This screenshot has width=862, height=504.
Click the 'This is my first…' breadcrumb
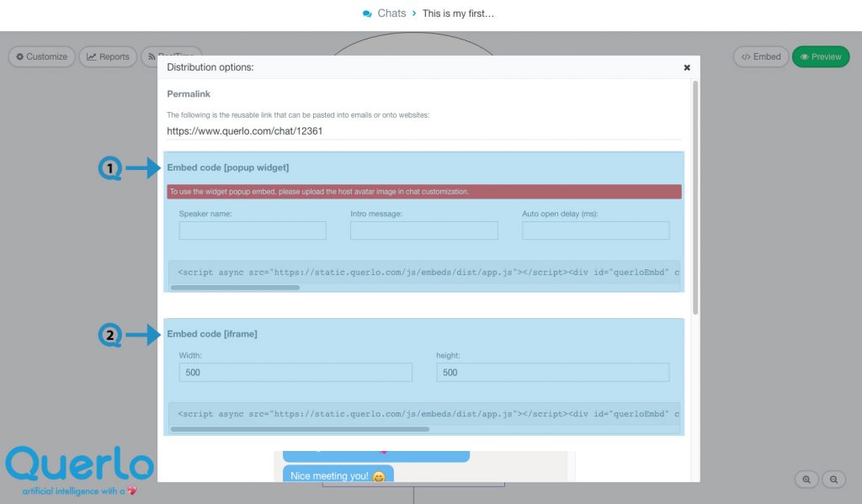click(x=458, y=13)
